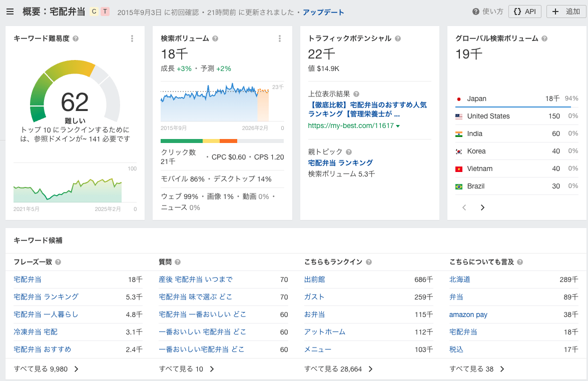Screen dimensions: 588x381
Task: Click the 使い方 help icon
Action: pos(476,11)
